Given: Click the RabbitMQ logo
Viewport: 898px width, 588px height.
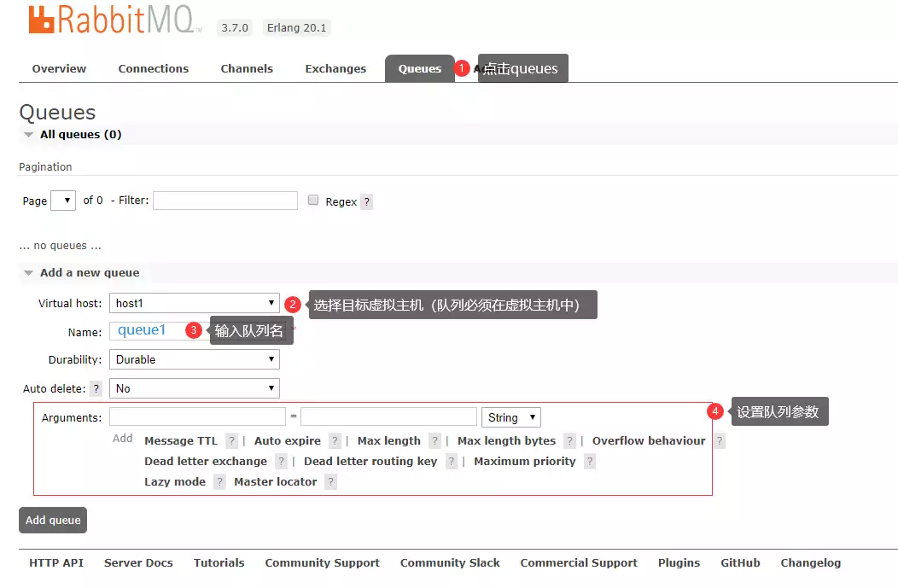Looking at the screenshot, I should coord(114,19).
